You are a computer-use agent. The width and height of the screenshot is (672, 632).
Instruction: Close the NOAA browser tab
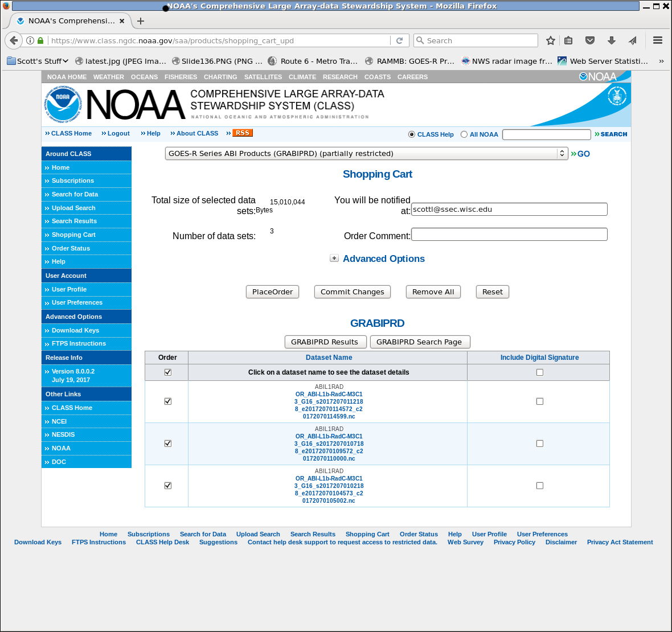pyautogui.click(x=122, y=20)
